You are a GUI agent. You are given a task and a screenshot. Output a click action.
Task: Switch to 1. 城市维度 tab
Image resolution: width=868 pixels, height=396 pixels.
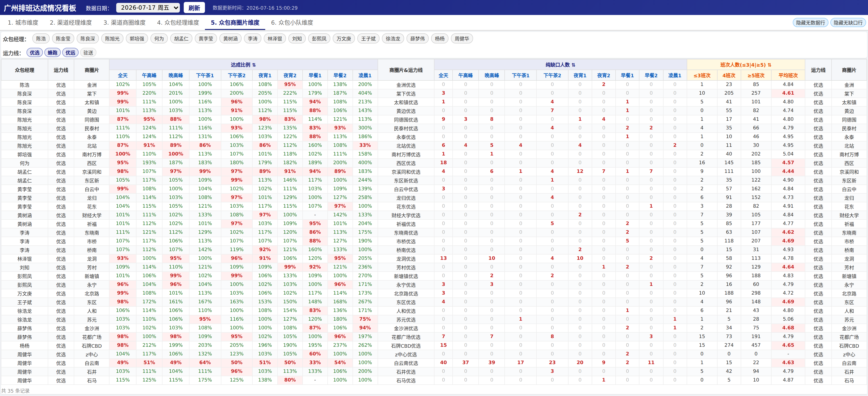[23, 23]
